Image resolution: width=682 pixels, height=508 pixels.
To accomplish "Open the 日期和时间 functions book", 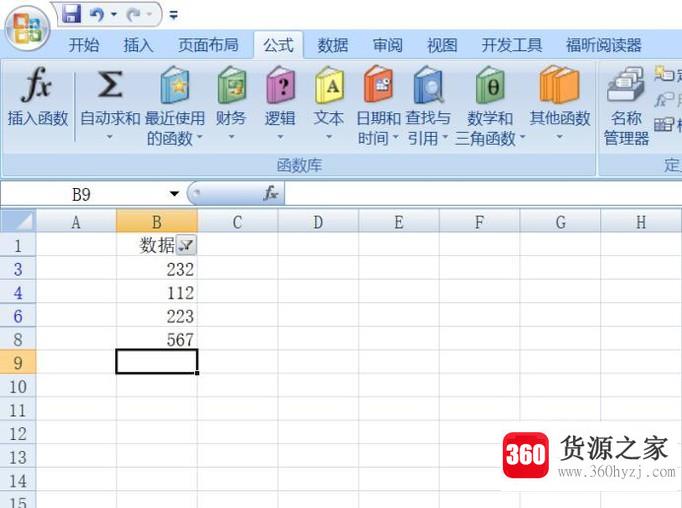I will tap(378, 84).
